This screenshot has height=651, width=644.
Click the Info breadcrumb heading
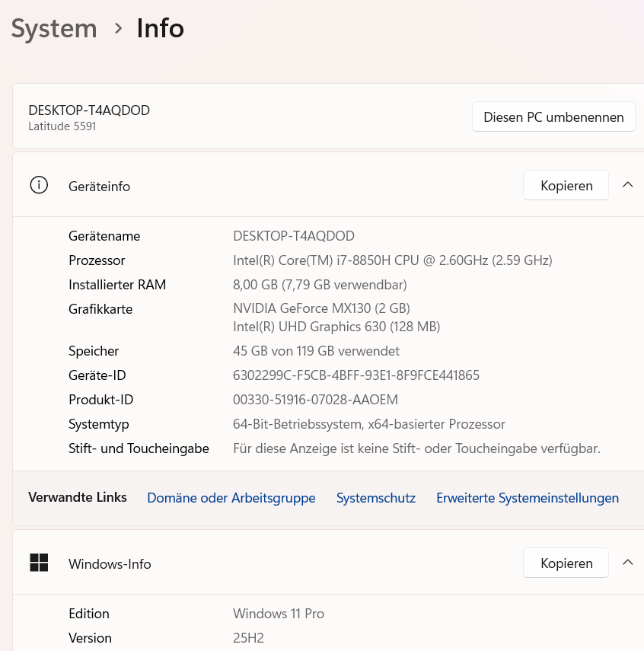click(161, 28)
